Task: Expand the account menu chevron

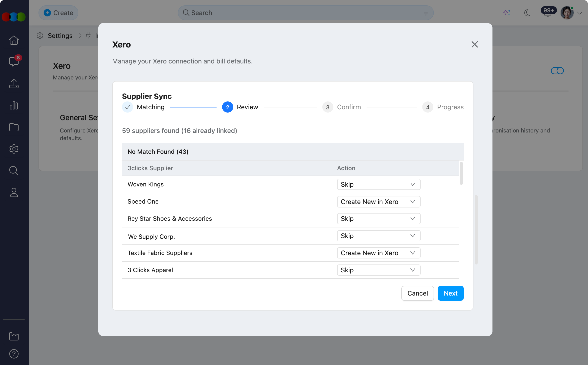Action: point(580,13)
